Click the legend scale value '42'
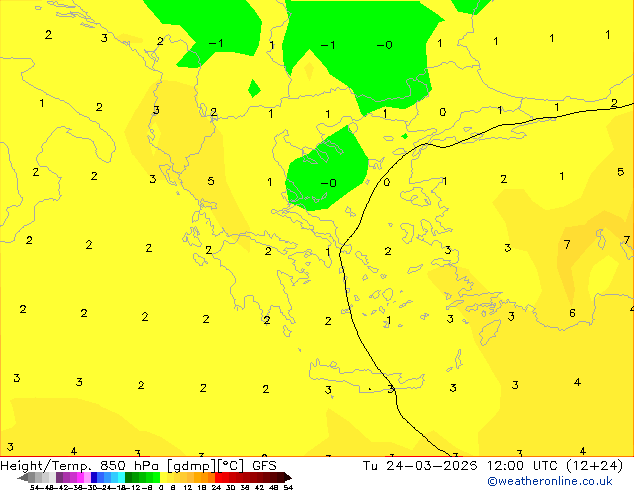634x490 pixels. coord(259,487)
